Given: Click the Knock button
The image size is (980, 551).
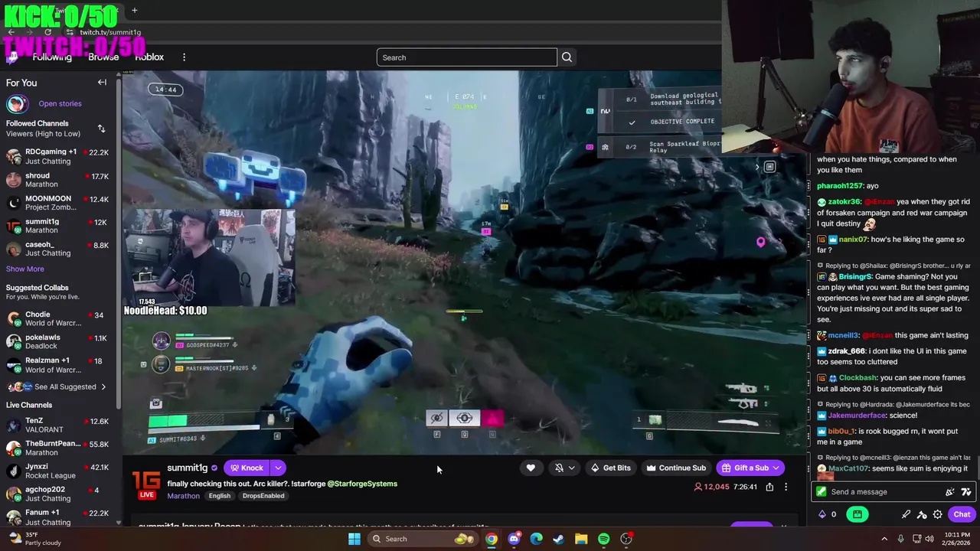Looking at the screenshot, I should coord(247,468).
